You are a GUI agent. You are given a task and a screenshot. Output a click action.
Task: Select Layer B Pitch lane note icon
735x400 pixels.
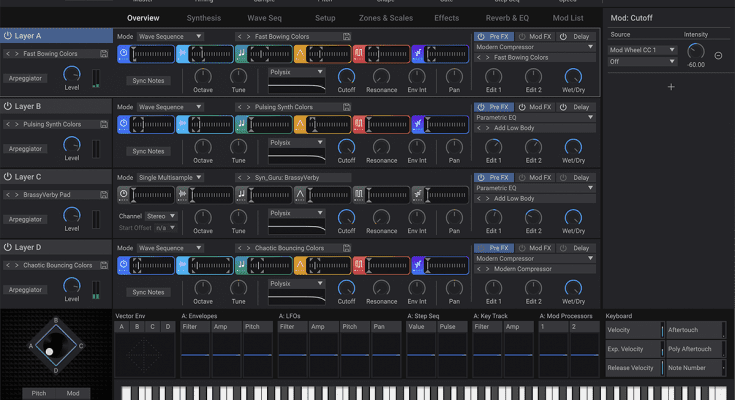coord(241,123)
